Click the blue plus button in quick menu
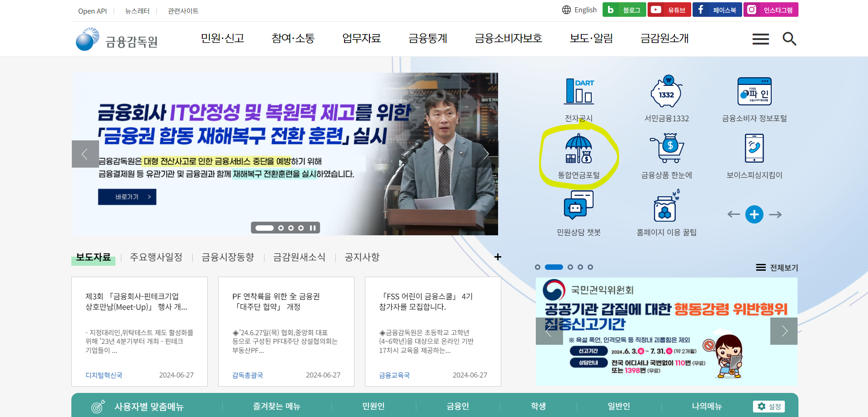 [754, 214]
